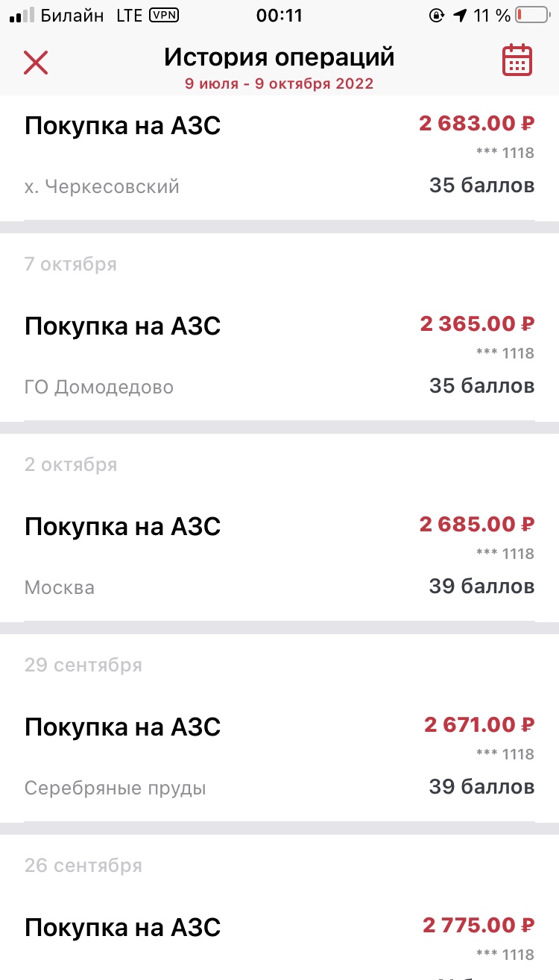The width and height of the screenshot is (559, 980).
Task: Tap the 29 сентября date header
Action: click(83, 665)
